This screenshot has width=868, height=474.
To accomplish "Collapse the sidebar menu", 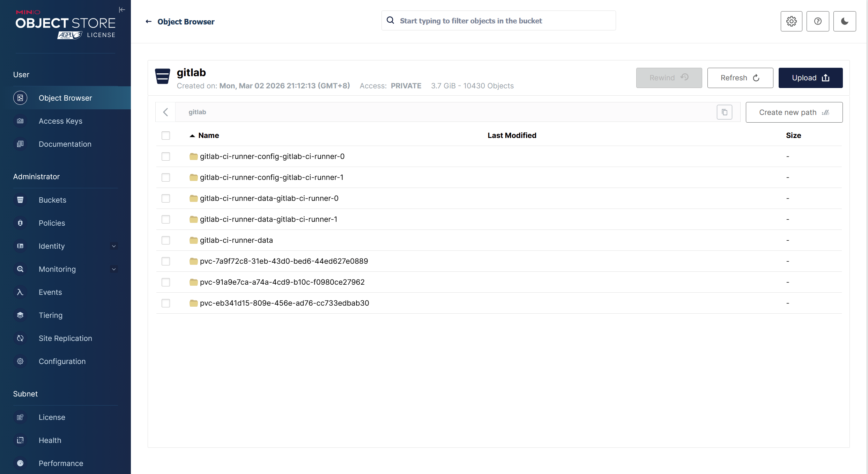I will [122, 10].
